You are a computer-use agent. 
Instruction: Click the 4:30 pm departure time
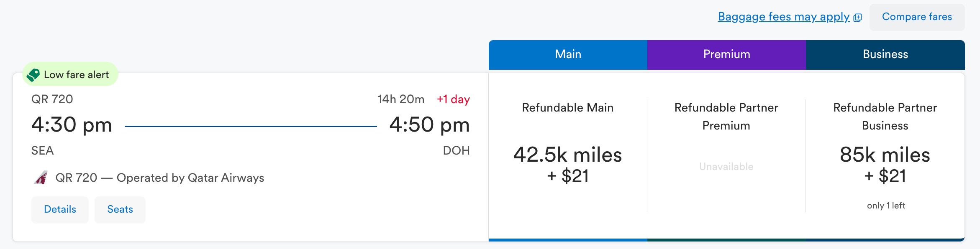pyautogui.click(x=72, y=124)
